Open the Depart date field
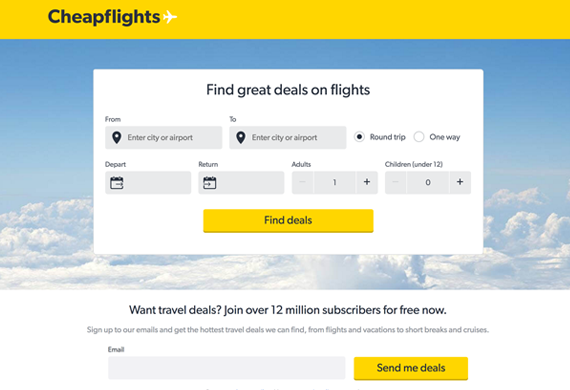 [148, 182]
